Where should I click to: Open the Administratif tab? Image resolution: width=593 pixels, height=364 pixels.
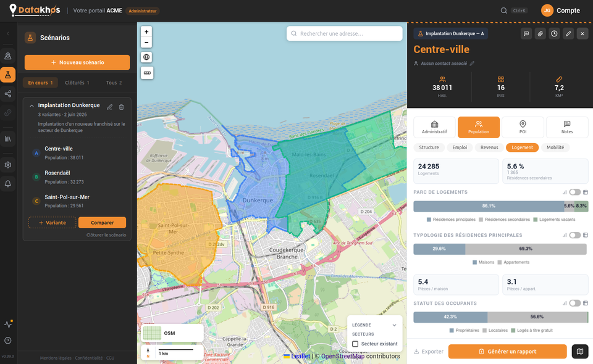pos(434,127)
